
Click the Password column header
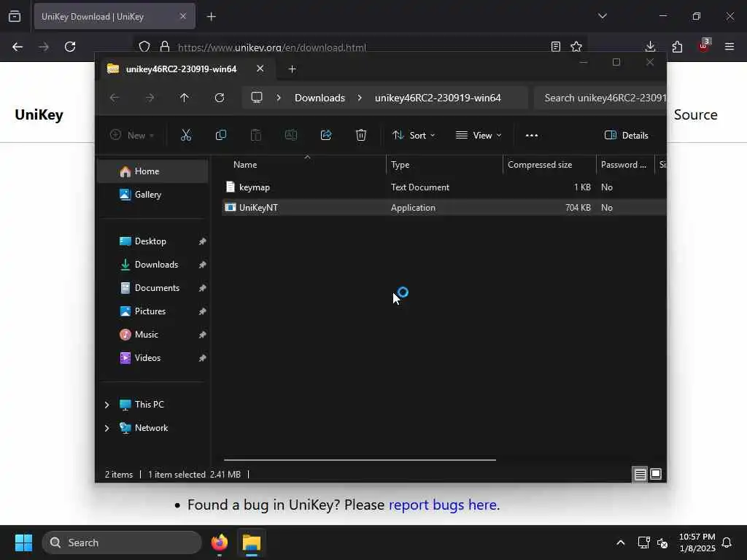pyautogui.click(x=625, y=164)
